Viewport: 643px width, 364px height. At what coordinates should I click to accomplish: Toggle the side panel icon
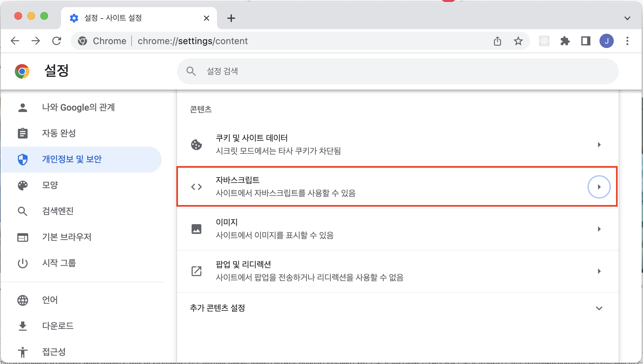point(586,41)
